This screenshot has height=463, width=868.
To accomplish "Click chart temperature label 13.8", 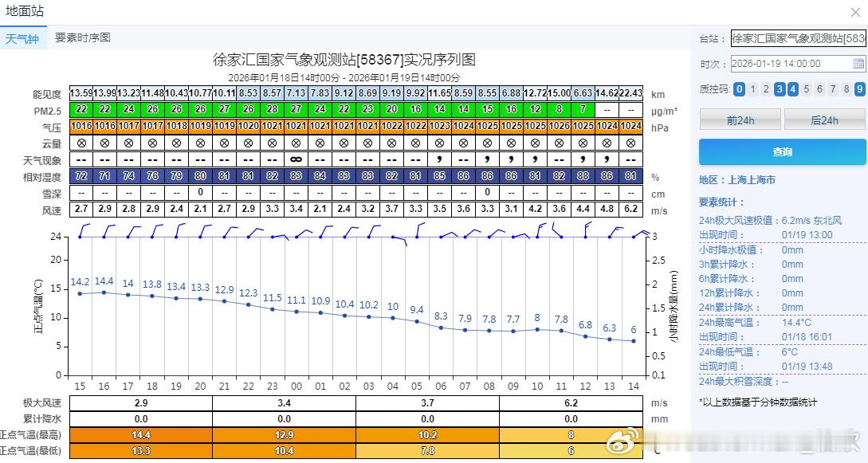I will click(152, 284).
